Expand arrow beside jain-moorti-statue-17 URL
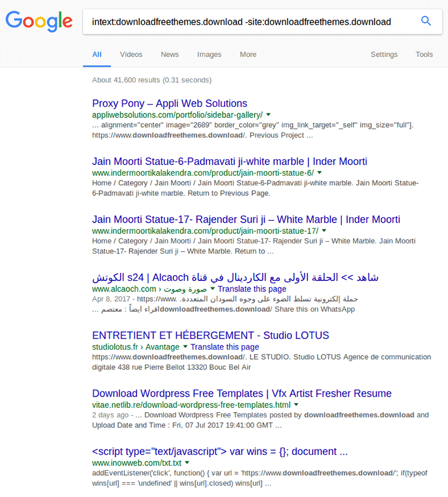This screenshot has width=448, height=497. (x=324, y=231)
